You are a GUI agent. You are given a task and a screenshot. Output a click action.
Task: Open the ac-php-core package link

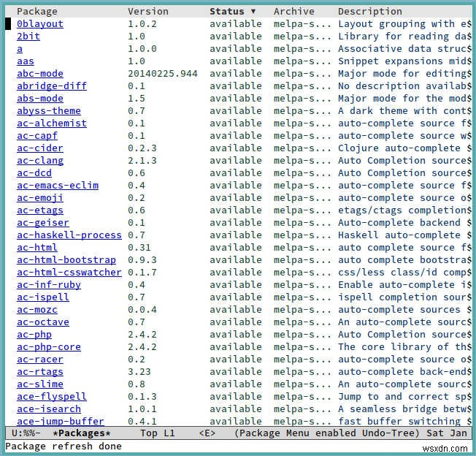pyautogui.click(x=49, y=347)
